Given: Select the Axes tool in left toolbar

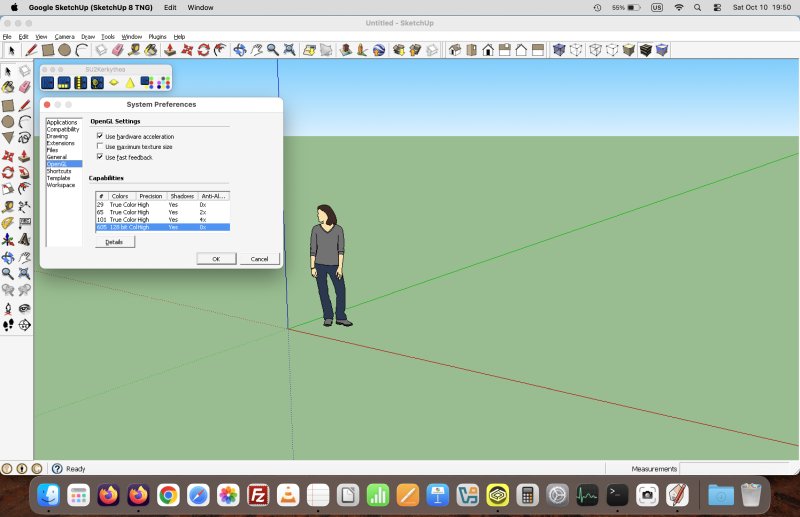Looking at the screenshot, I should click(x=8, y=239).
